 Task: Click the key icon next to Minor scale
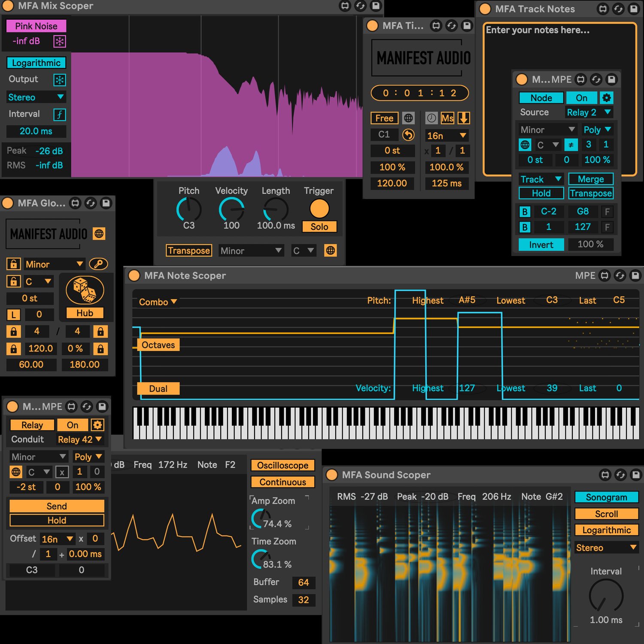pyautogui.click(x=98, y=264)
